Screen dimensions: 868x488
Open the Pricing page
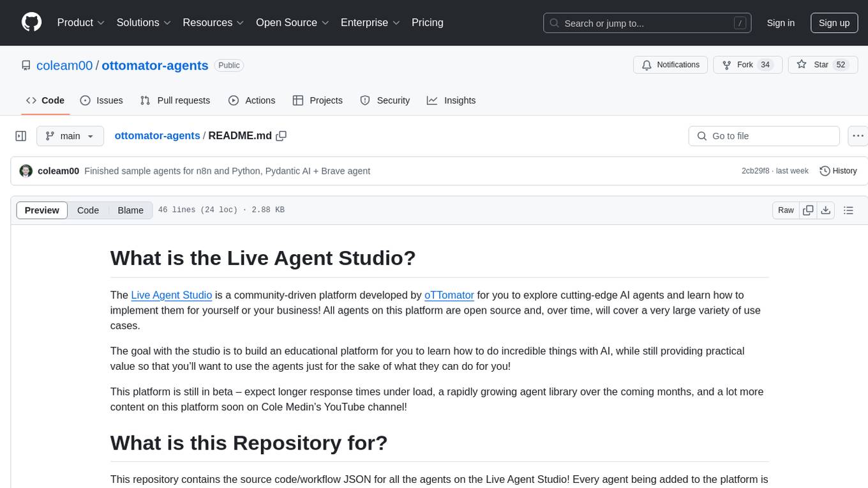click(428, 22)
